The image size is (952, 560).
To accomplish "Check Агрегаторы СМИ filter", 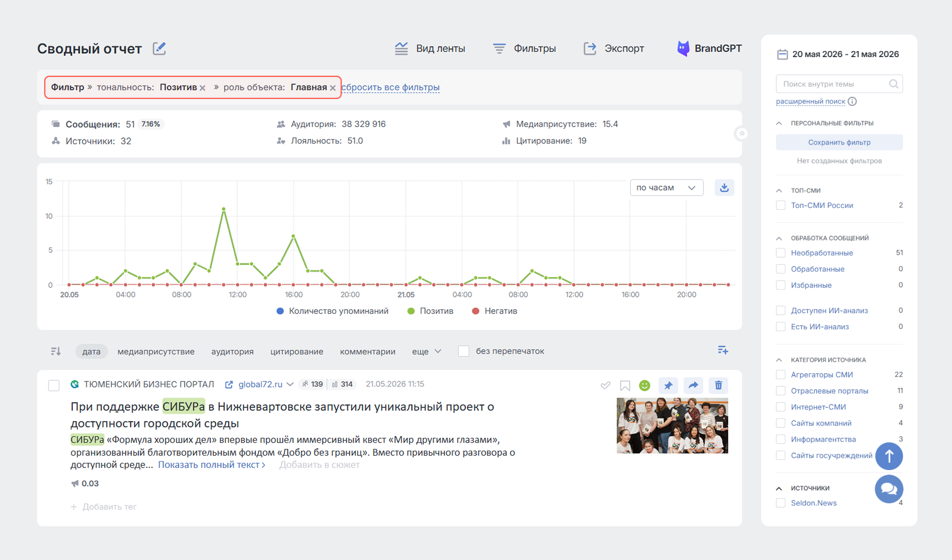I will pos(781,374).
